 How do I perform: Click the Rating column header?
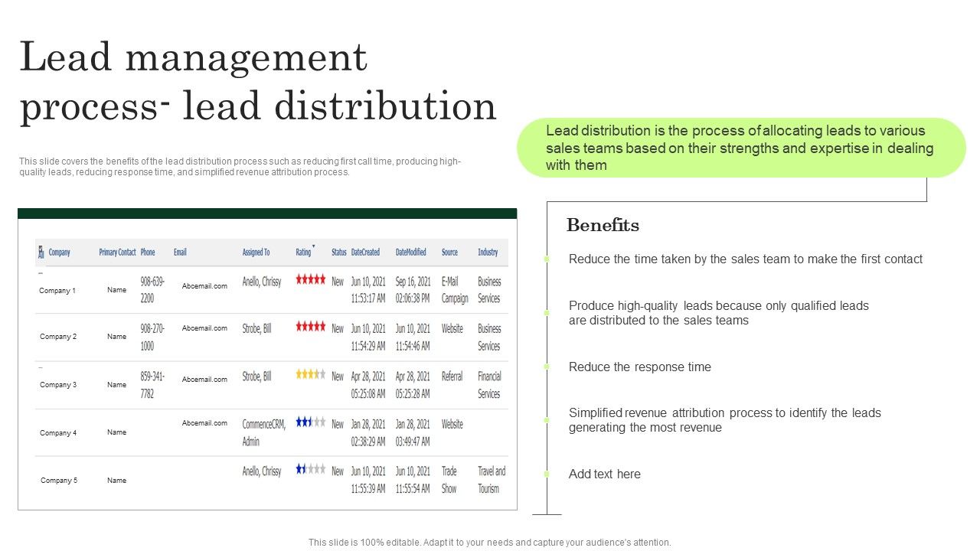[303, 253]
